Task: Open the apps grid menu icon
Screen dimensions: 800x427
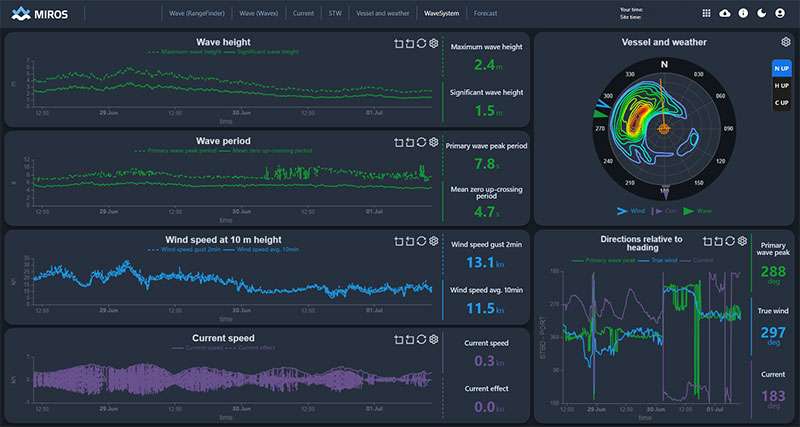Action: click(x=706, y=14)
